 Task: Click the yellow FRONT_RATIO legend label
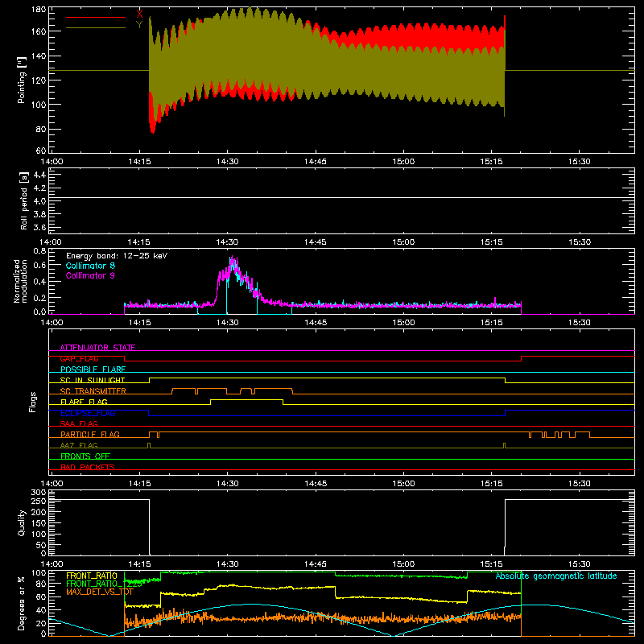(92, 576)
